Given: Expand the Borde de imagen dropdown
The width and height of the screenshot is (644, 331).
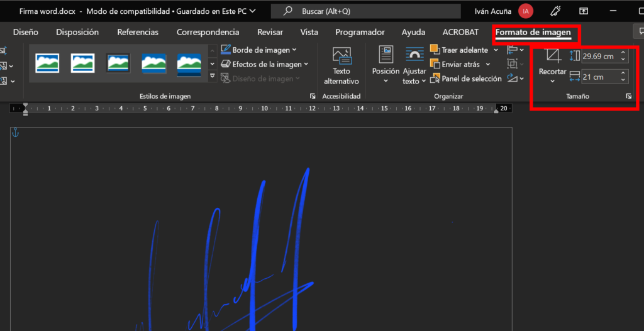Looking at the screenshot, I should [x=259, y=50].
